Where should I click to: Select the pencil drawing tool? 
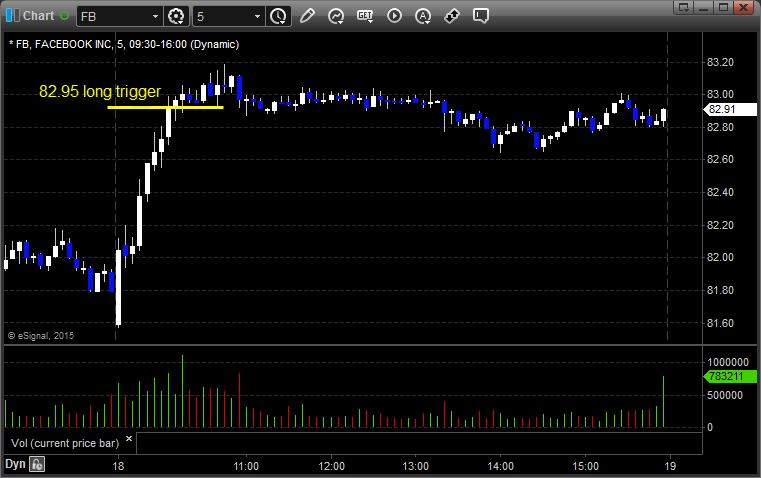point(307,16)
